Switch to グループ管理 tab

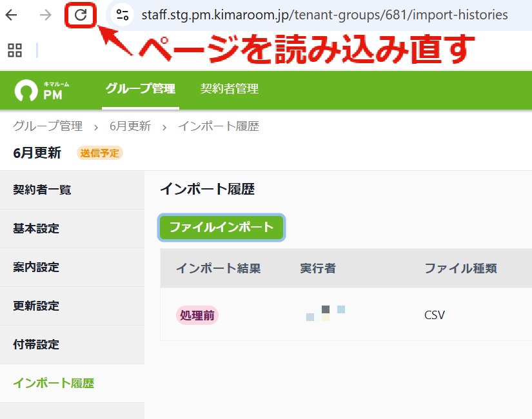140,89
